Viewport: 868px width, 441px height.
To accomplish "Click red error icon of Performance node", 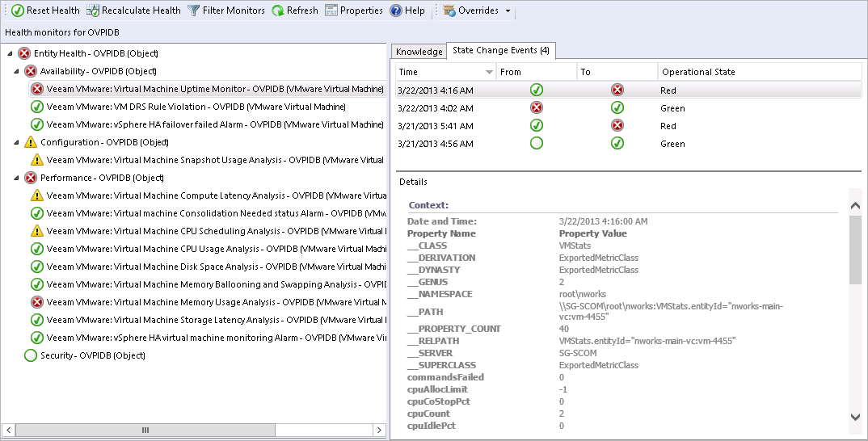I will coord(31,178).
